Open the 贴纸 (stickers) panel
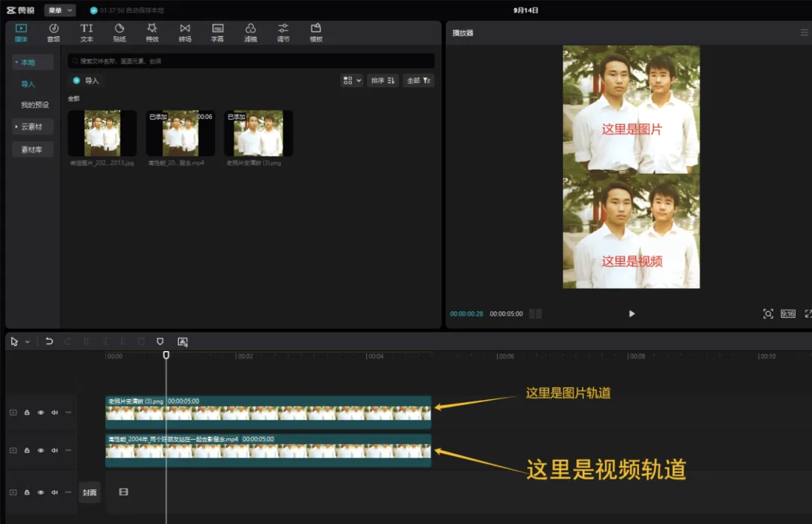 click(x=120, y=32)
